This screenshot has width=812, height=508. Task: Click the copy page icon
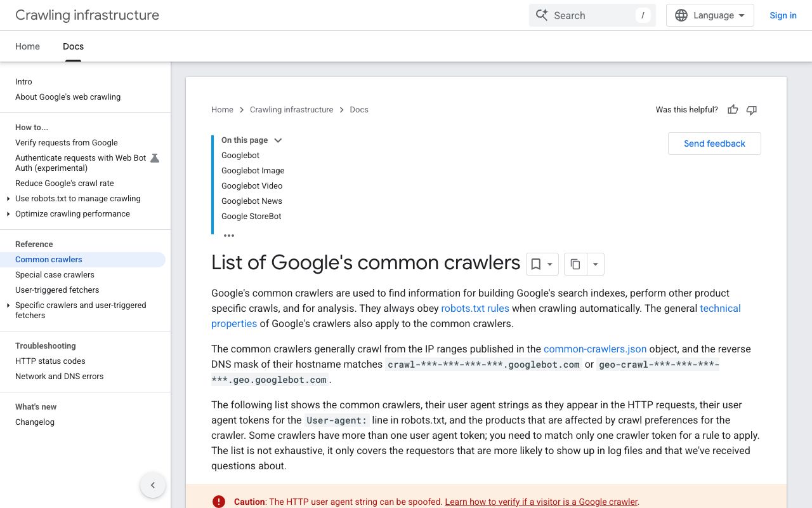(x=575, y=264)
